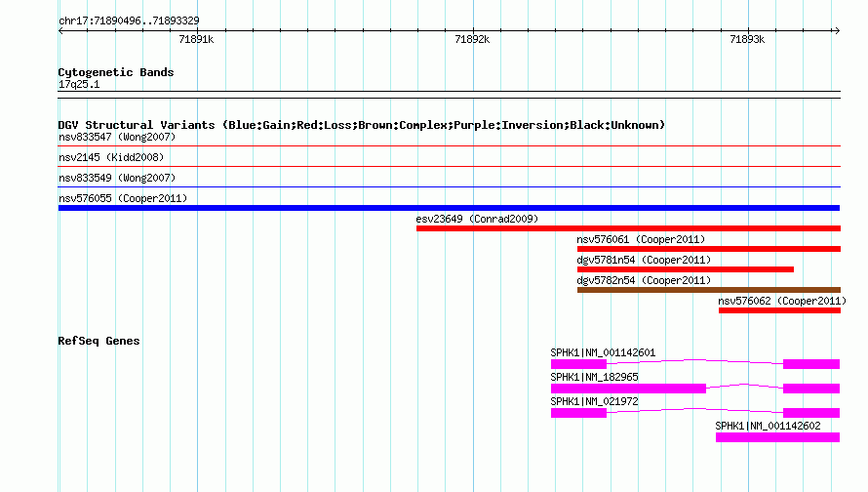868x492 pixels.
Task: Click the thin blue nsv833549 variant line
Action: click(x=449, y=186)
